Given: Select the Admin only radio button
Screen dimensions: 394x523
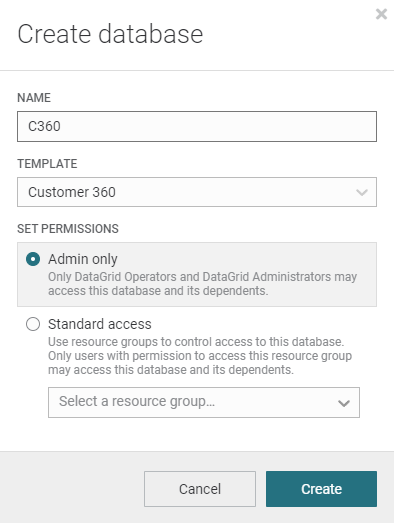Looking at the screenshot, I should [x=33, y=259].
